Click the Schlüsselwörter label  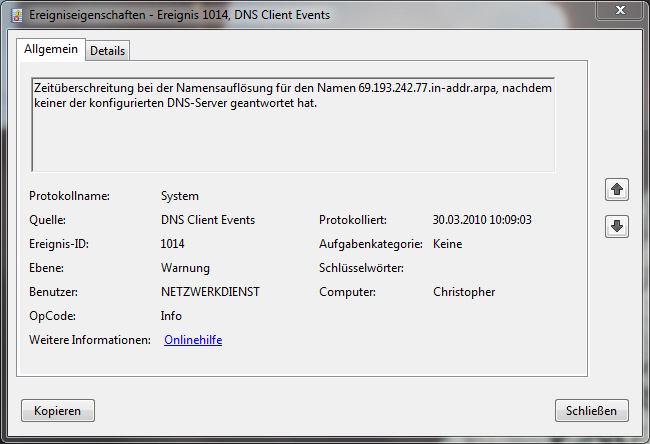[361, 268]
